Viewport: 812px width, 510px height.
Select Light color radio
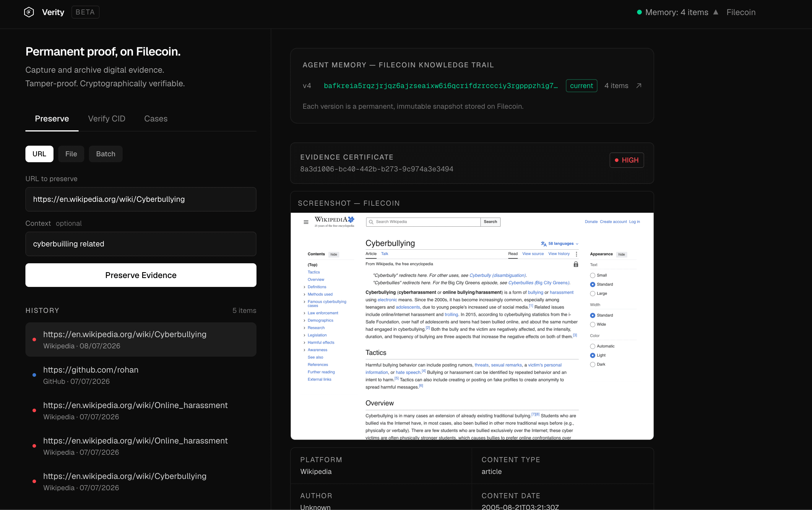(592, 355)
